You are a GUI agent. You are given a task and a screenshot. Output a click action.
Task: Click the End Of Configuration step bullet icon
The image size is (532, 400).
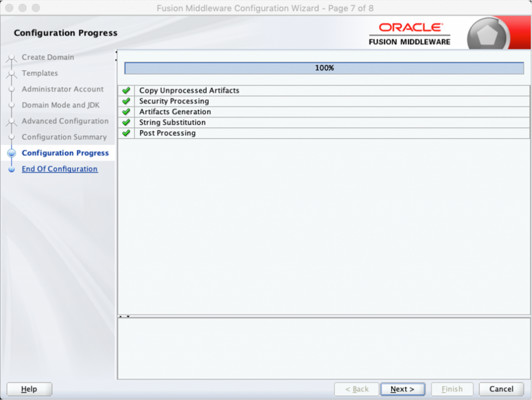coord(11,169)
